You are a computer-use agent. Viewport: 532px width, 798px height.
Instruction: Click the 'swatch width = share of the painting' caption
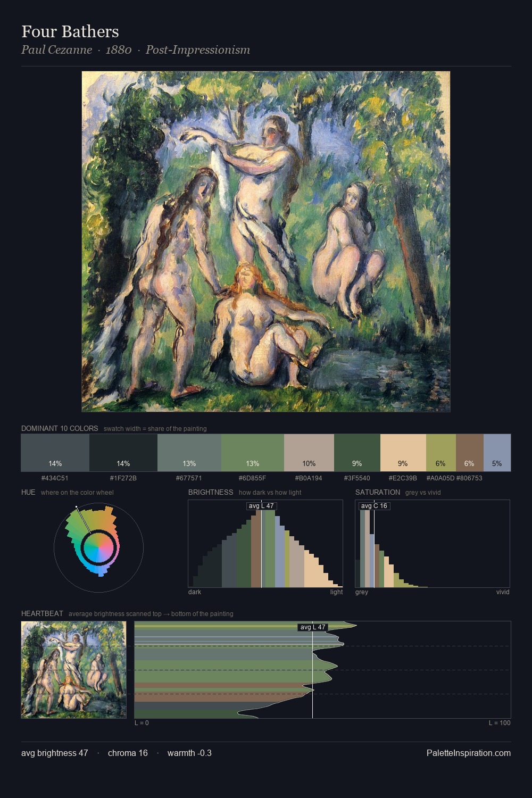[155, 429]
